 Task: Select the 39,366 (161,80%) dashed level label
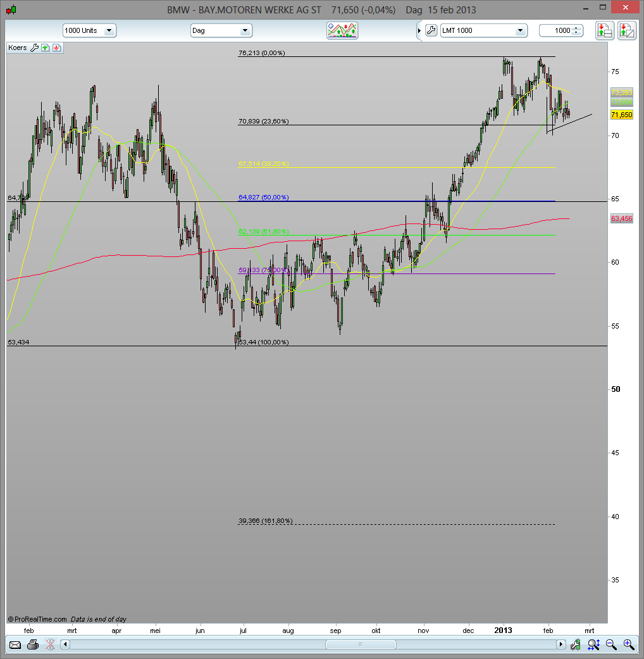click(x=266, y=521)
